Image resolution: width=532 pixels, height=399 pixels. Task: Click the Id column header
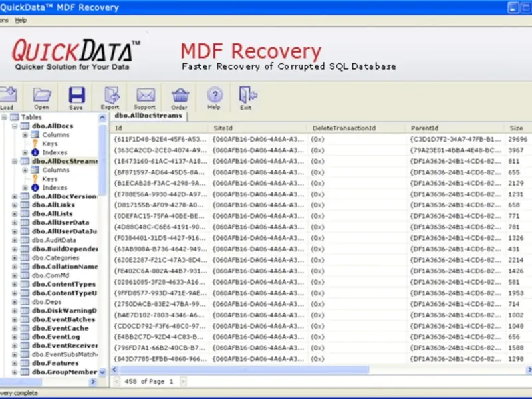(x=160, y=128)
